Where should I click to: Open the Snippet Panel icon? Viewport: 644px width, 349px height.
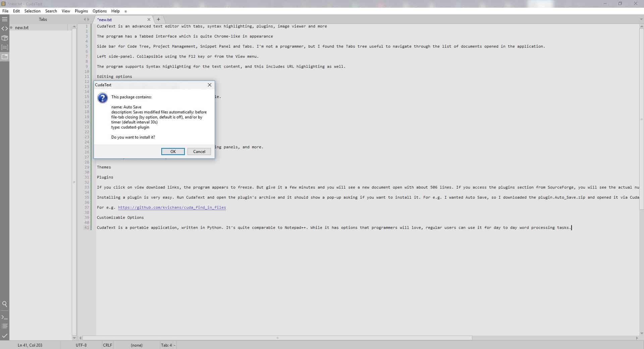pyautogui.click(x=5, y=47)
